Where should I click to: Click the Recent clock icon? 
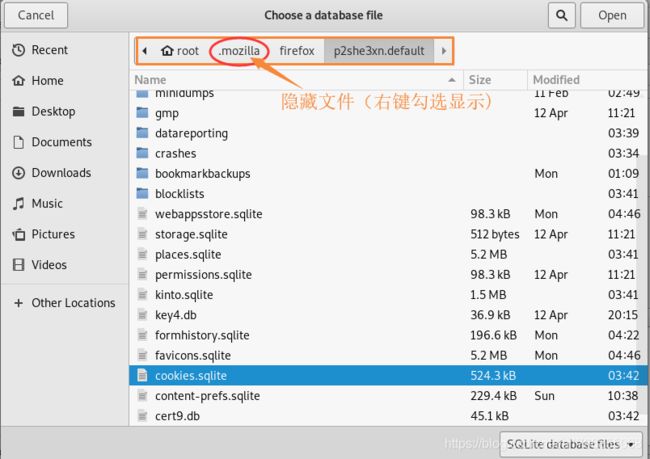click(x=18, y=50)
